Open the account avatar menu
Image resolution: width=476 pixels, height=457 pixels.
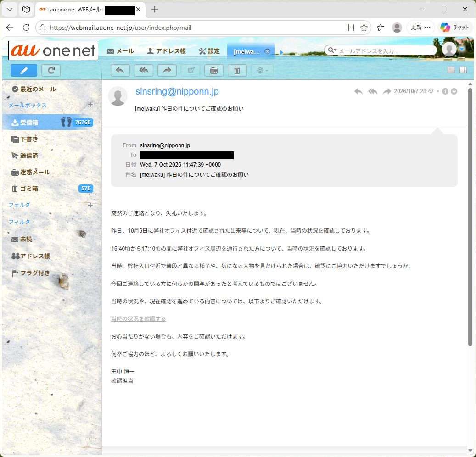point(449,49)
